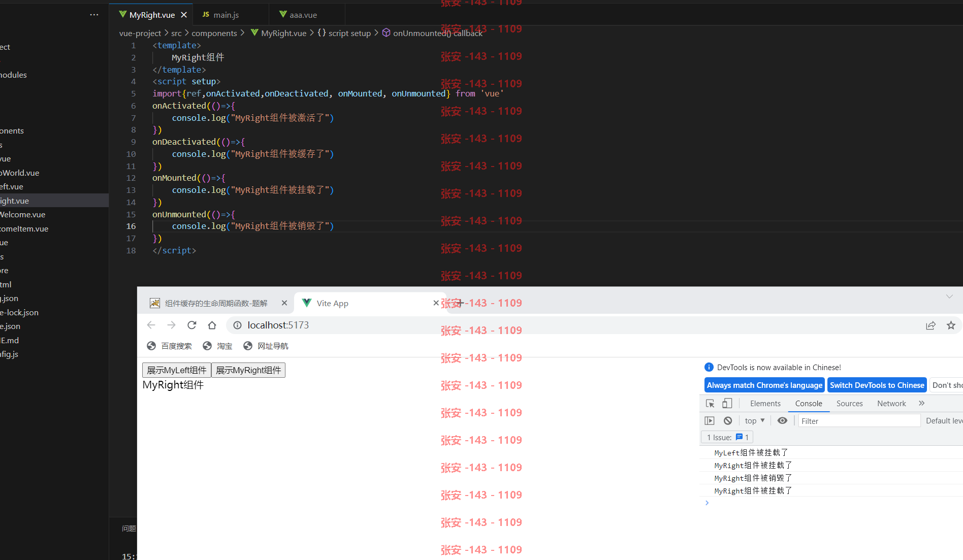Switch to the 组件缓存的生命周期函数 browser tab
963x560 pixels.
[x=216, y=303]
